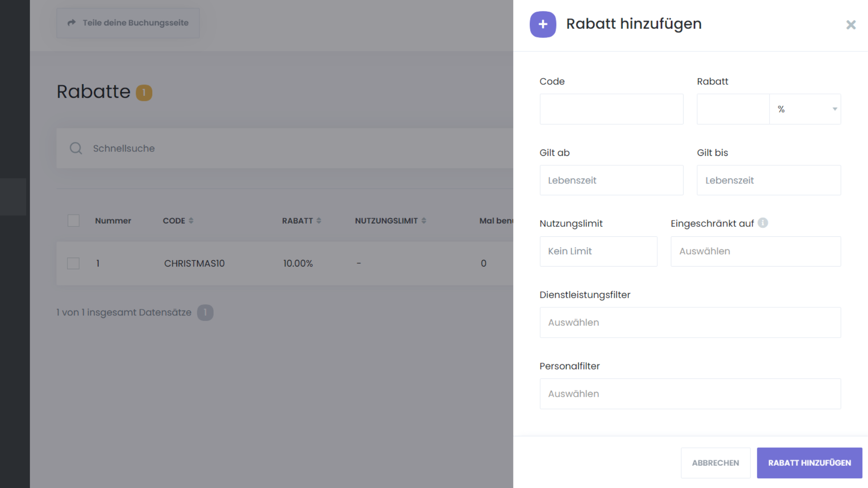The image size is (868, 488).
Task: Click the info icon beside Eingeschränkt auf
Action: coord(763,223)
